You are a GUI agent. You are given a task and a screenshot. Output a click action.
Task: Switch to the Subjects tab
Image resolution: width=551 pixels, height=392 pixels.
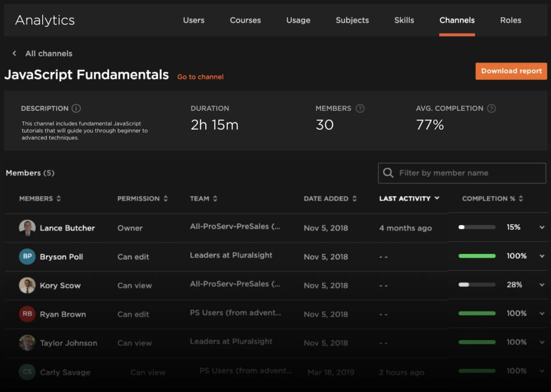(x=352, y=20)
